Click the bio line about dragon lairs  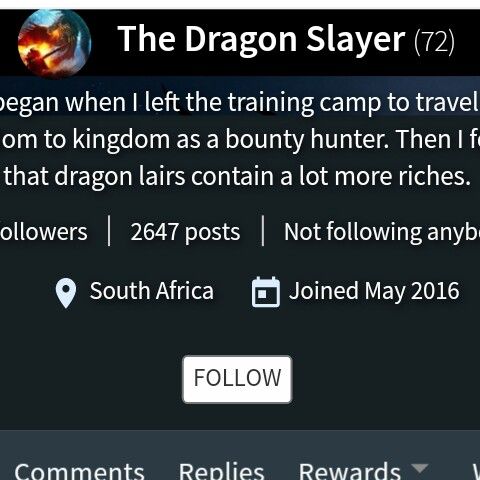click(x=237, y=176)
